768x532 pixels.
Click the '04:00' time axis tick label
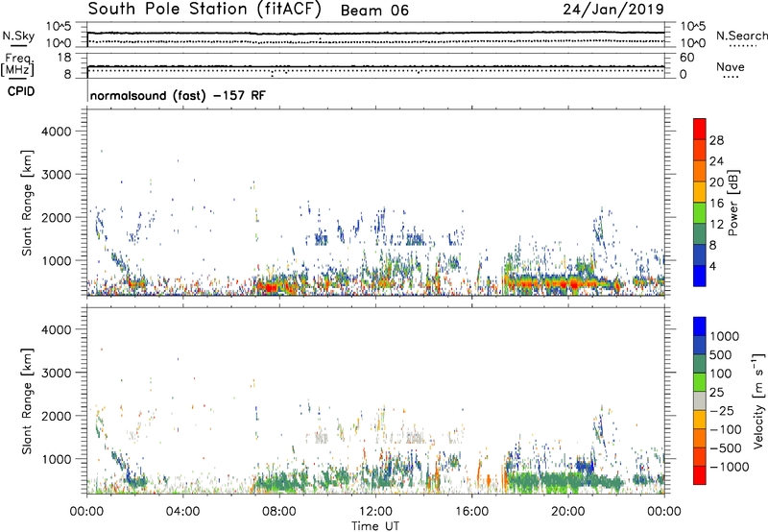click(x=182, y=512)
